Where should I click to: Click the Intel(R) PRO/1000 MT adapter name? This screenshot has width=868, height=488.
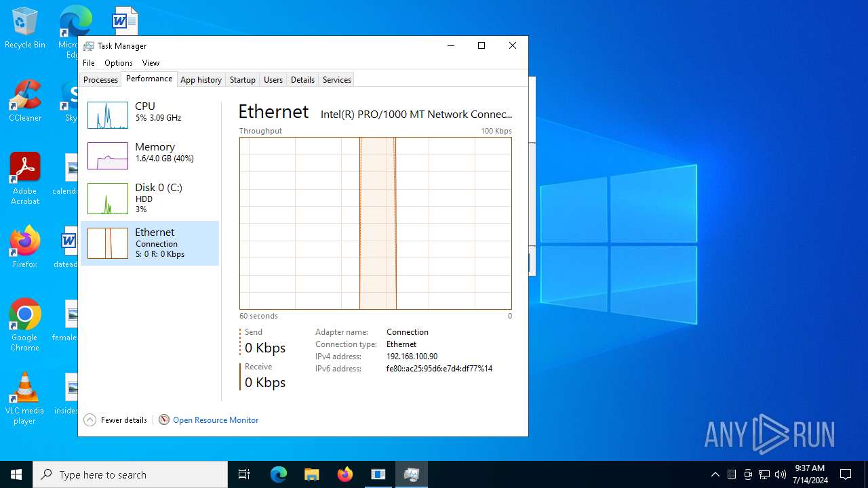pos(416,115)
